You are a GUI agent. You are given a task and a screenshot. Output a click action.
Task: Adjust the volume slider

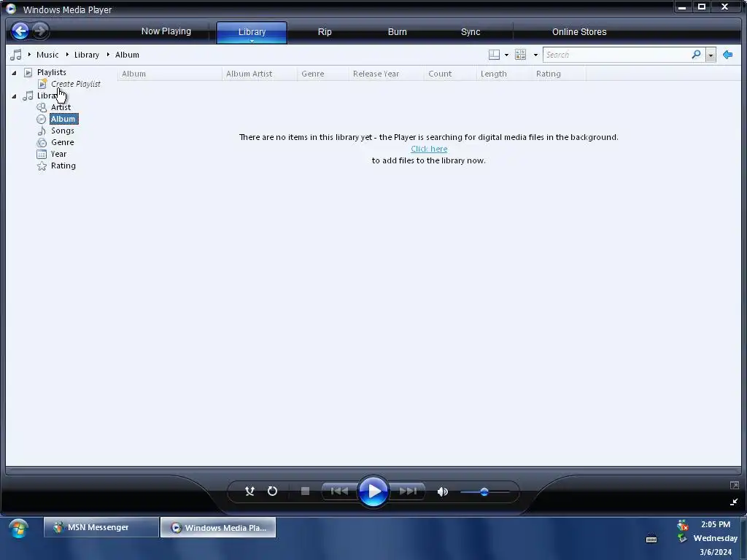(484, 492)
